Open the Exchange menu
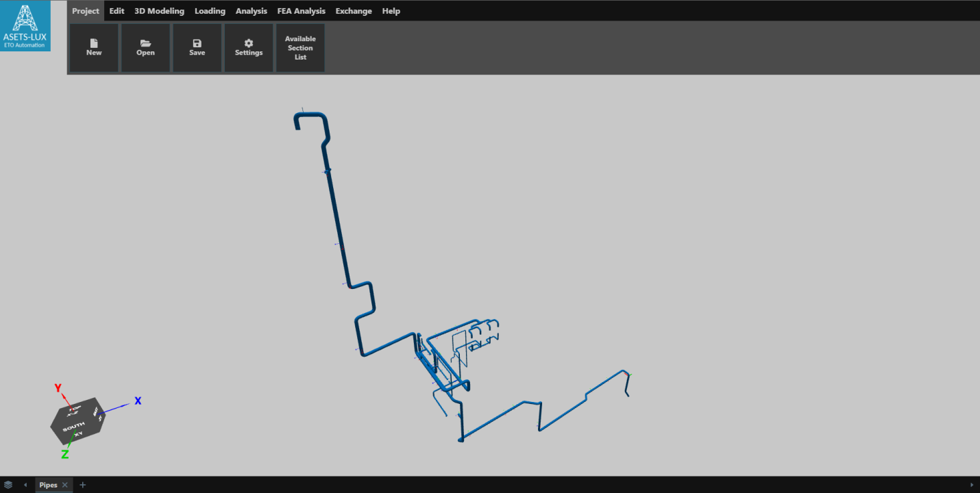The width and height of the screenshot is (980, 493). [354, 11]
